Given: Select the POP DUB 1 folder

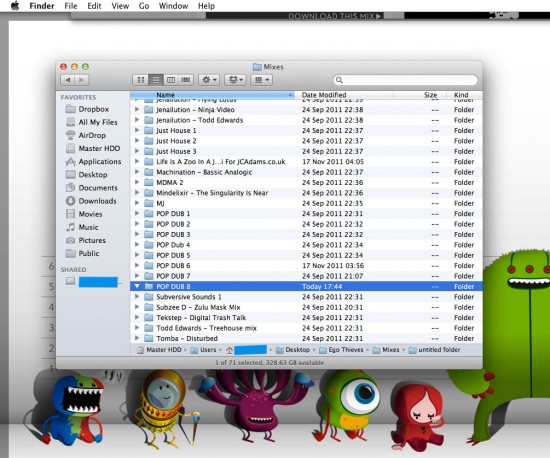Looking at the screenshot, I should tap(306, 213).
